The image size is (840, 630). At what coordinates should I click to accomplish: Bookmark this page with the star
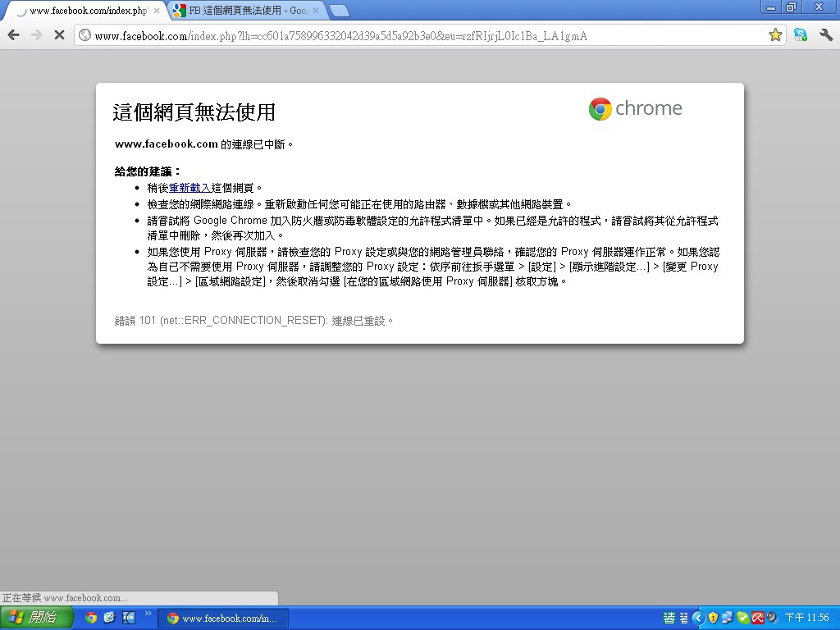[774, 35]
